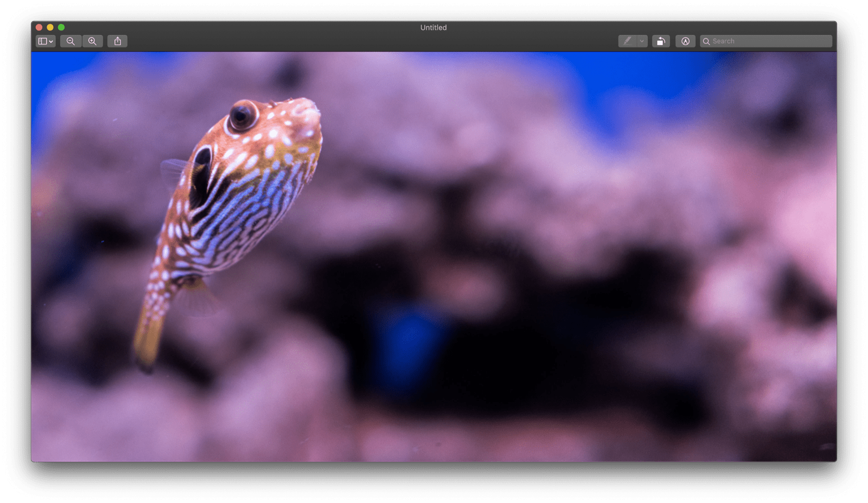
Task: Close the Untitled window
Action: (x=38, y=27)
